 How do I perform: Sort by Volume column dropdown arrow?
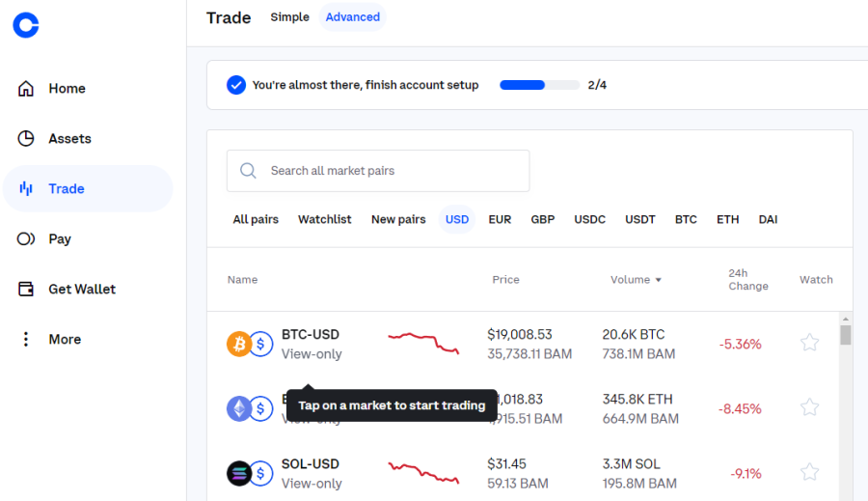[x=659, y=280]
